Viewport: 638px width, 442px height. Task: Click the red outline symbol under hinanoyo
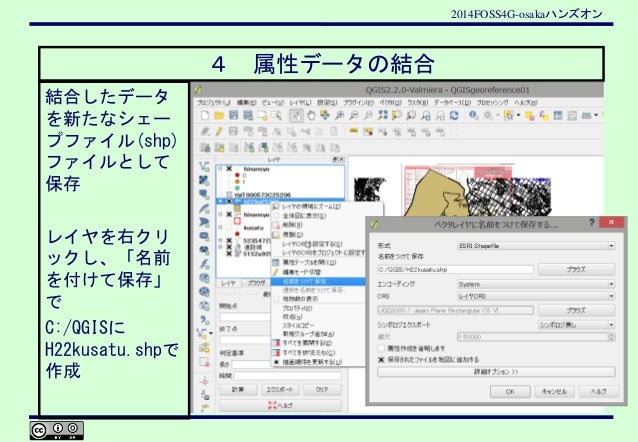tap(237, 221)
